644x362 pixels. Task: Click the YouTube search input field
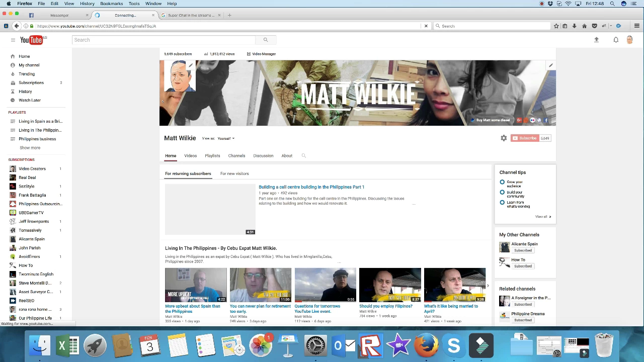coord(164,40)
